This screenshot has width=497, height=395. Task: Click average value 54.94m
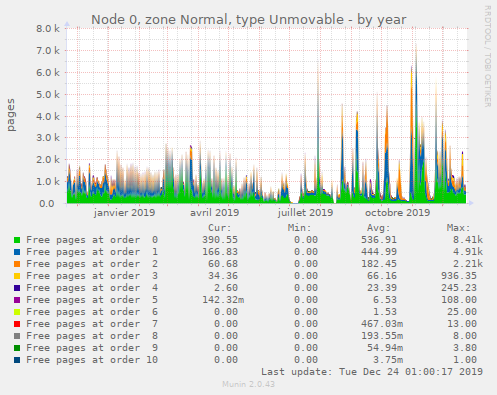click(385, 348)
